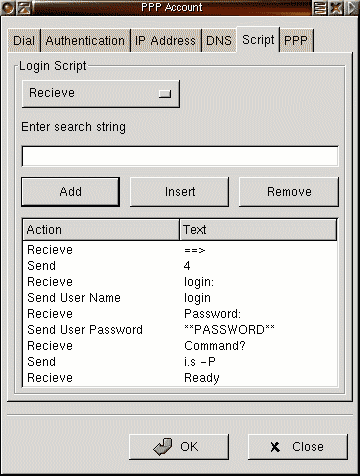Screen dimensions: 360x476
Task: Select the Send User Name row
Action: click(180, 298)
